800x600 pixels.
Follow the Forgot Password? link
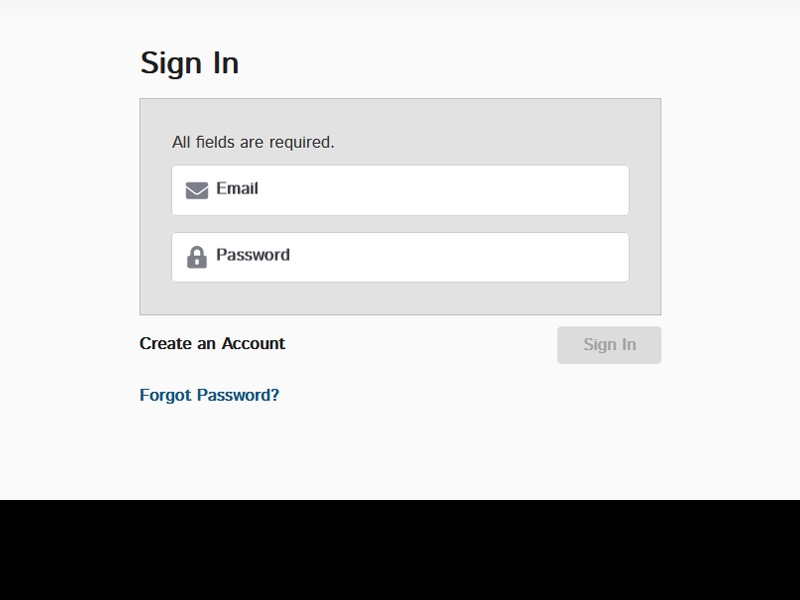(x=209, y=395)
